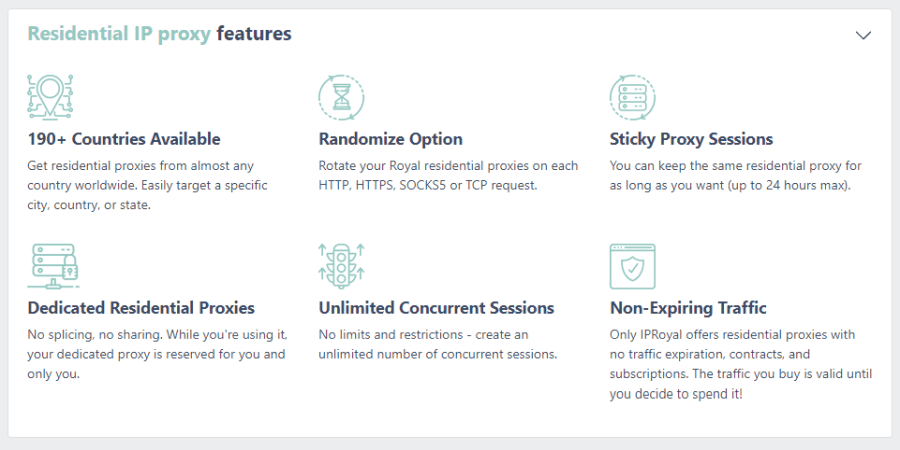Click the Only IPRoyal offers description paragraph

point(740,364)
